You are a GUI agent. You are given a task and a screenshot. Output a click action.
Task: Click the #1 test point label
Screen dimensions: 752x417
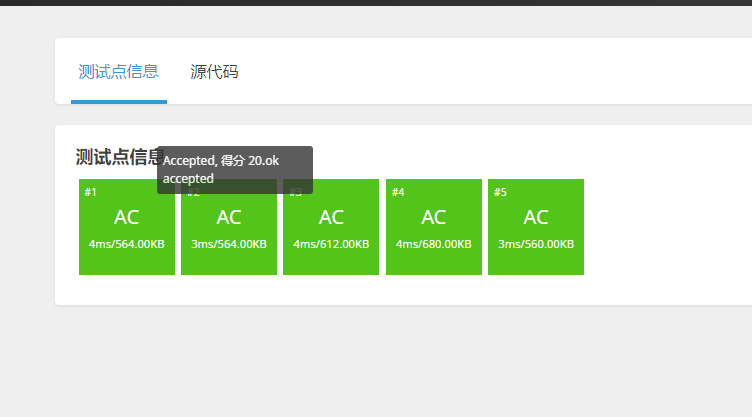(x=91, y=192)
